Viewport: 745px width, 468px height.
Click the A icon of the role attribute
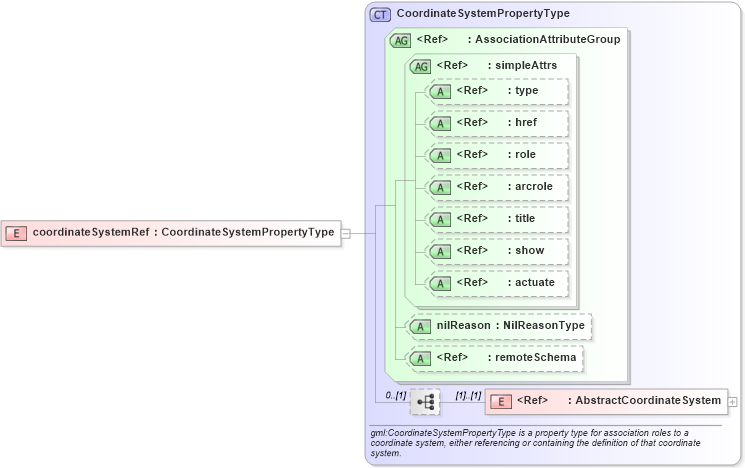(439, 156)
